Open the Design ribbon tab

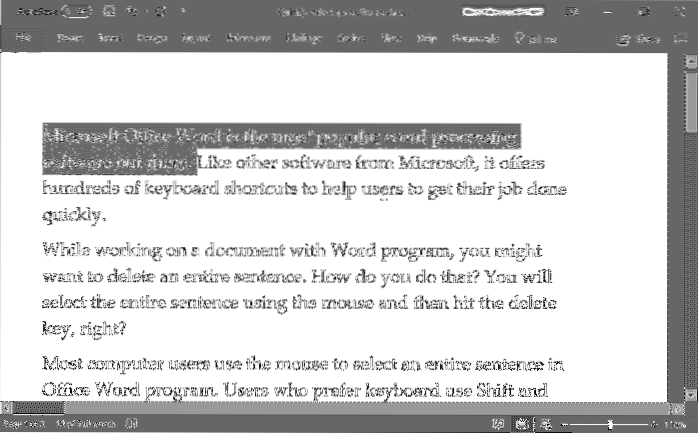click(x=152, y=38)
